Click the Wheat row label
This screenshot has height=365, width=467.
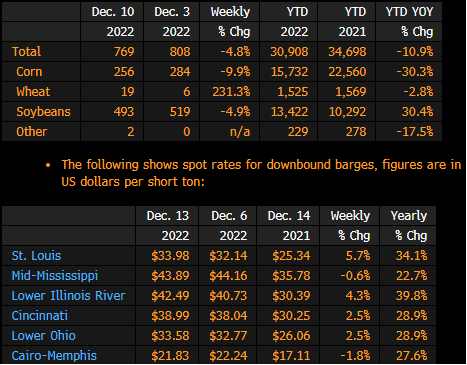point(33,92)
